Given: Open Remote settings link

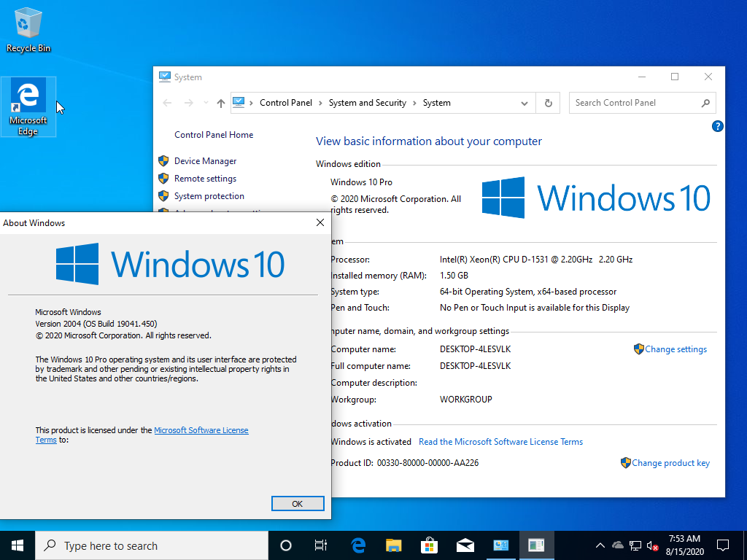Looking at the screenshot, I should 205,179.
